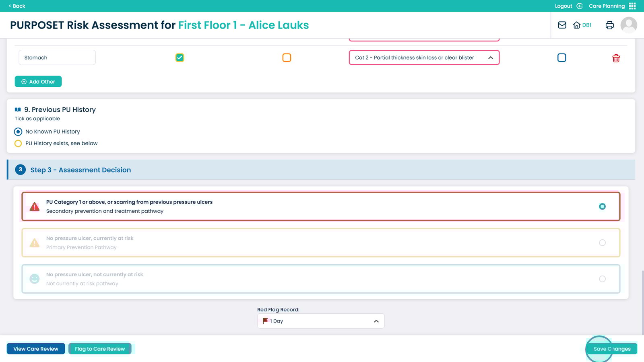
Task: Uncheck the teal Stomach checkbox
Action: tap(180, 58)
